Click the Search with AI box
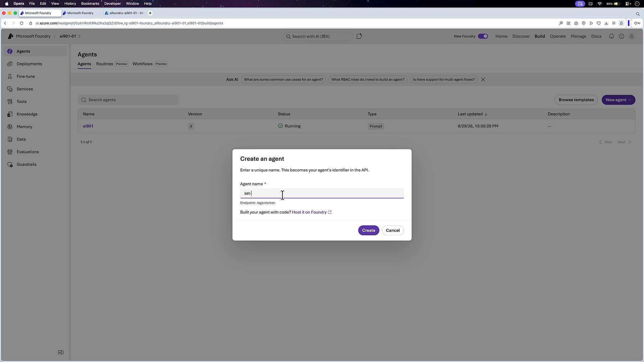644x362 pixels. pos(318,36)
